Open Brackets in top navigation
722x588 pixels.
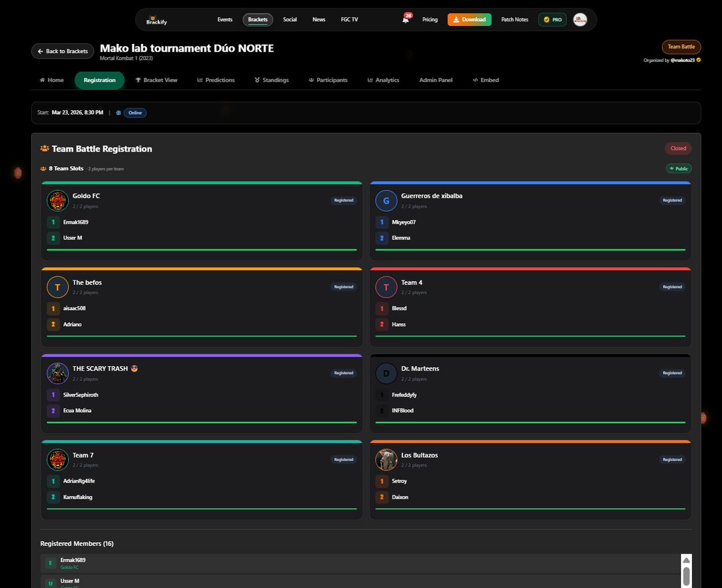tap(258, 20)
